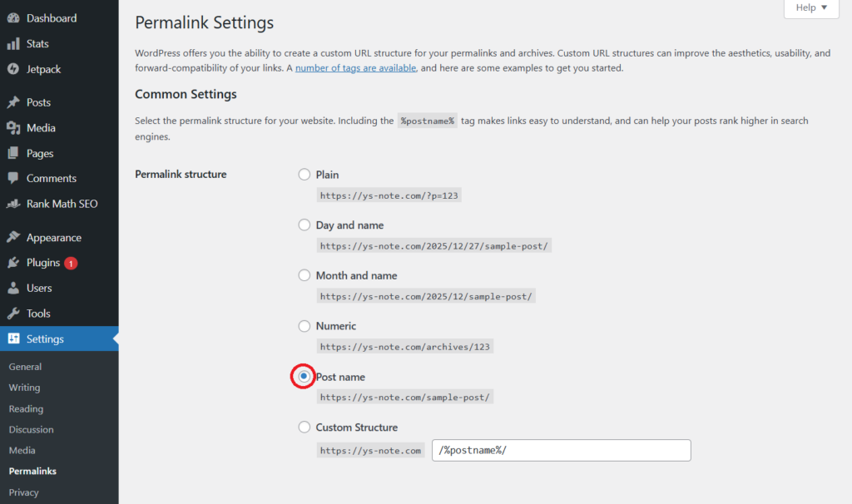Open Jetpack via its lightning icon
852x504 pixels.
tap(13, 69)
